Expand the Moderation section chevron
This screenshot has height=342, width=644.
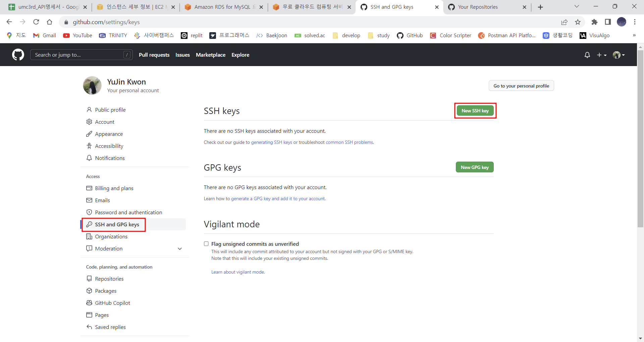coord(180,249)
